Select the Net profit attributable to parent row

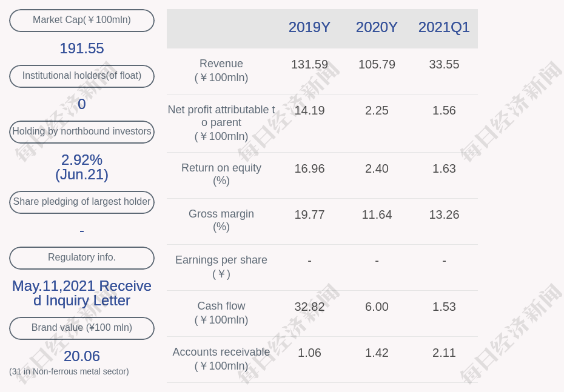221,123
